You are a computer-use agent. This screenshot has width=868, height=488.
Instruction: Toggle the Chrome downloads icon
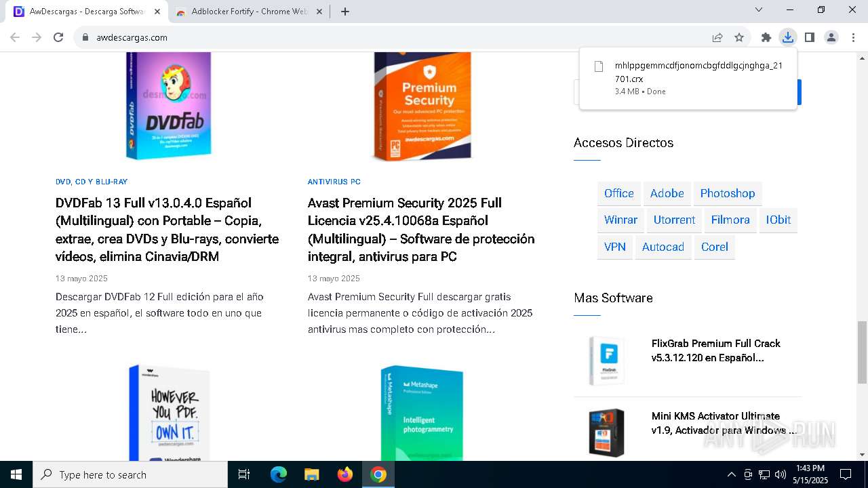(x=787, y=37)
